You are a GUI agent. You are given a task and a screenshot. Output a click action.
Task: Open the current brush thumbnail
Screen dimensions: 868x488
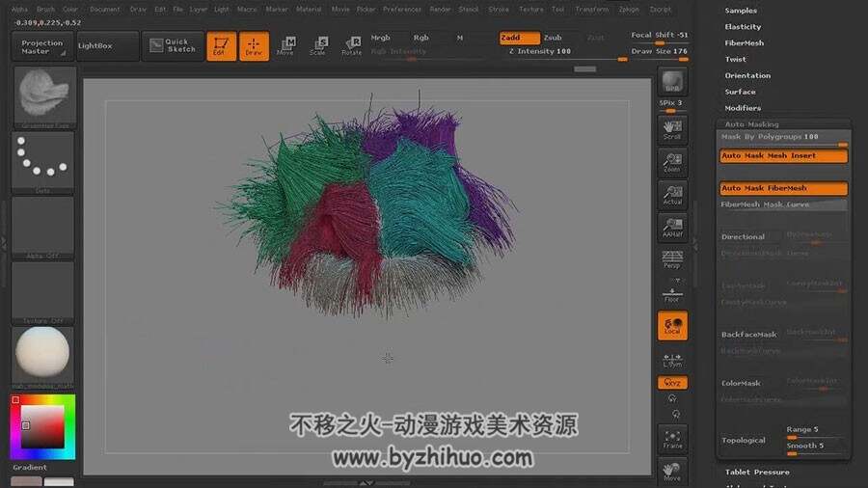tap(43, 97)
